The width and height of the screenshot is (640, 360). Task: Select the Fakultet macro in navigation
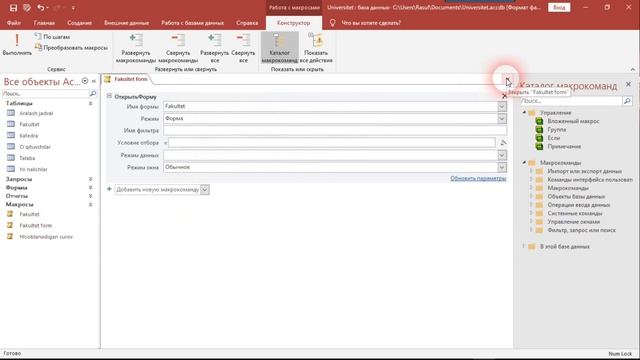pos(29,214)
